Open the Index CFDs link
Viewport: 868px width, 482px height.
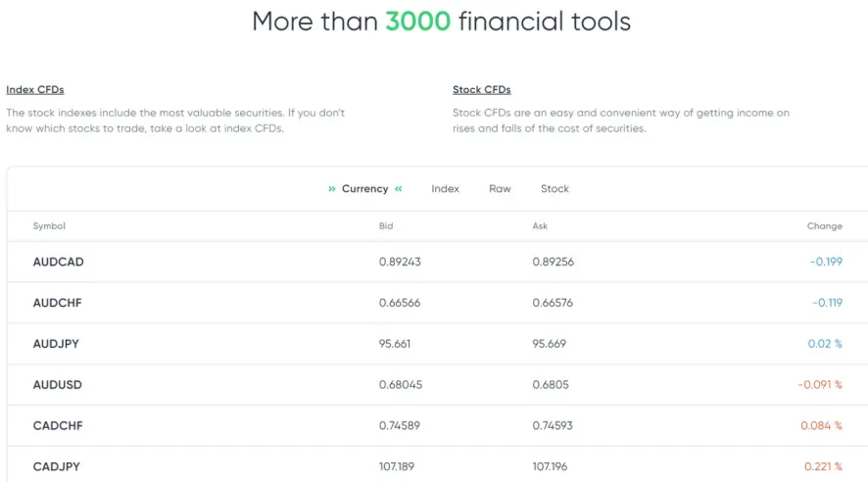click(x=35, y=90)
